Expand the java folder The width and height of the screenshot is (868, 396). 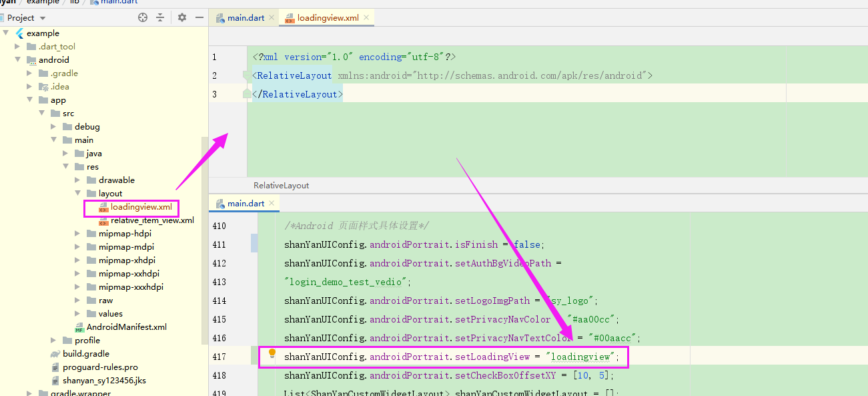[x=66, y=154]
